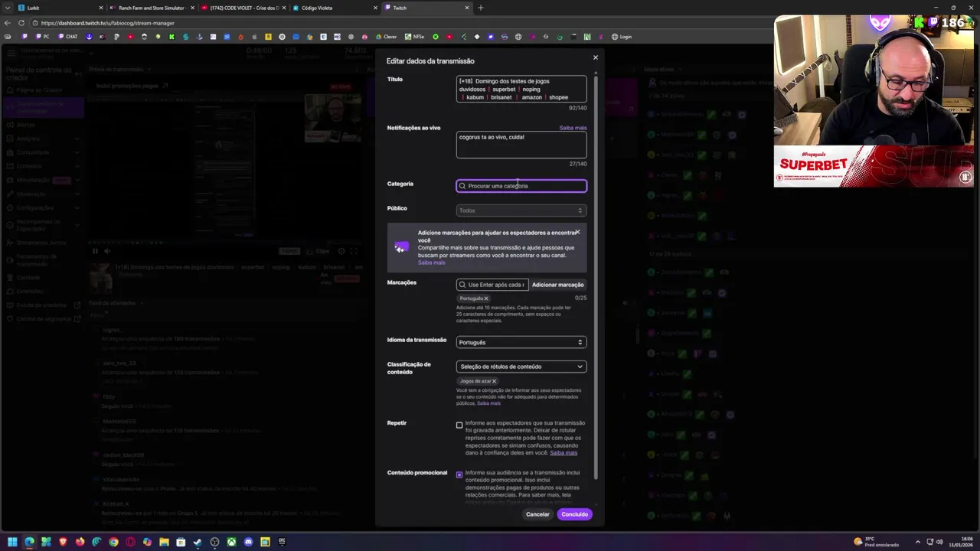Expand Seleção de rótulos de conteúdo dropdown
Viewport: 980px width, 551px height.
pyautogui.click(x=521, y=367)
